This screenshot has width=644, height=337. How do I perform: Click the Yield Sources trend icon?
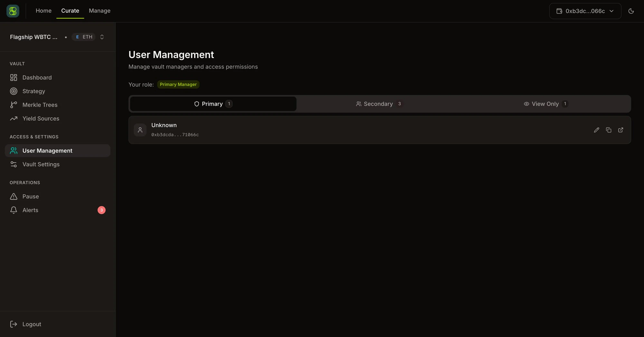coord(14,119)
